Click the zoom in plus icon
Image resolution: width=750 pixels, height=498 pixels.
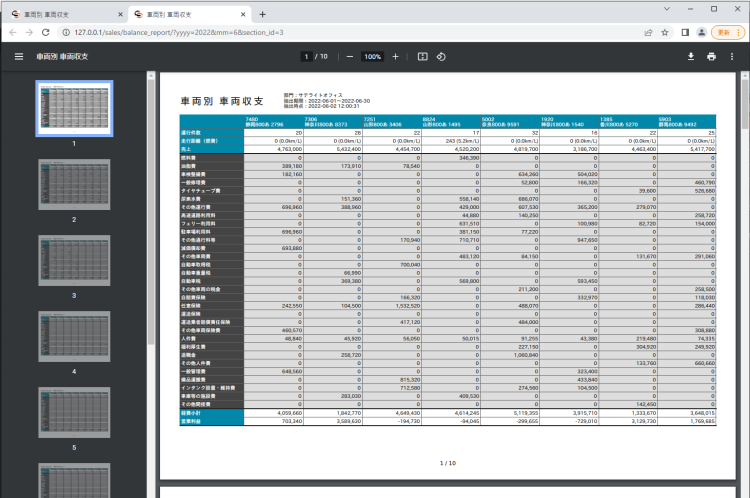(395, 57)
